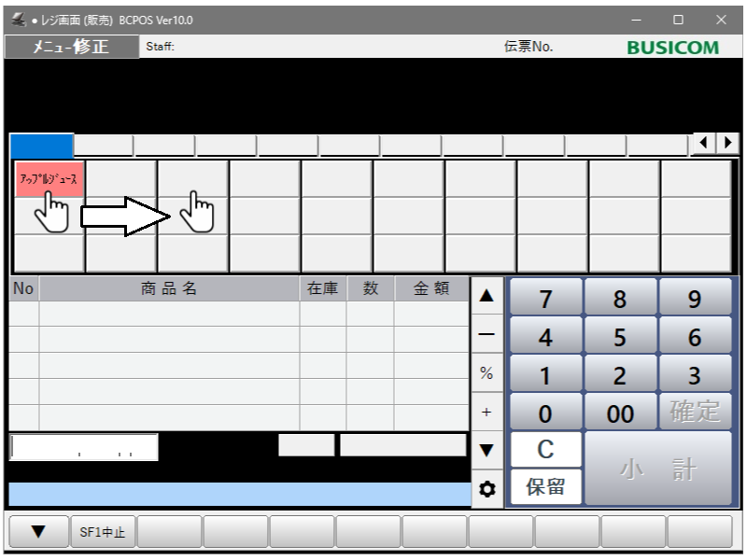Click the SF1中止 function button
This screenshot has height=560, width=747.
(104, 532)
